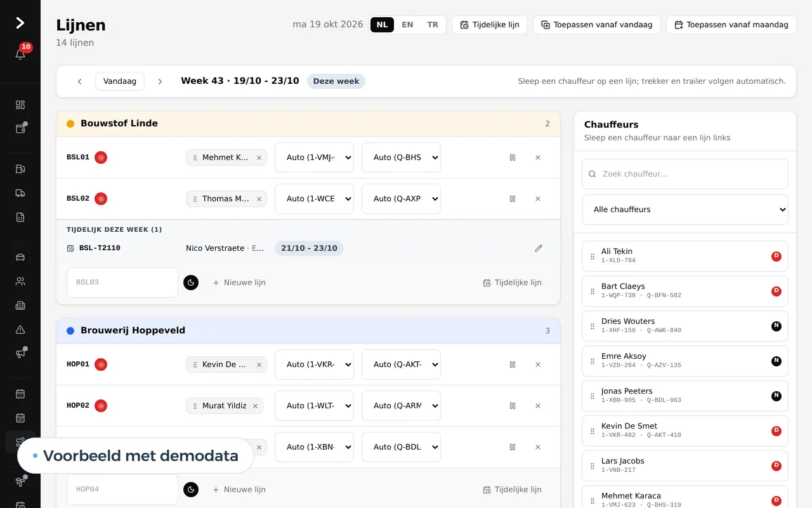Image resolution: width=812 pixels, height=508 pixels.
Task: Expand the Alle chauffeurs filter dropdown
Action: [x=685, y=210]
